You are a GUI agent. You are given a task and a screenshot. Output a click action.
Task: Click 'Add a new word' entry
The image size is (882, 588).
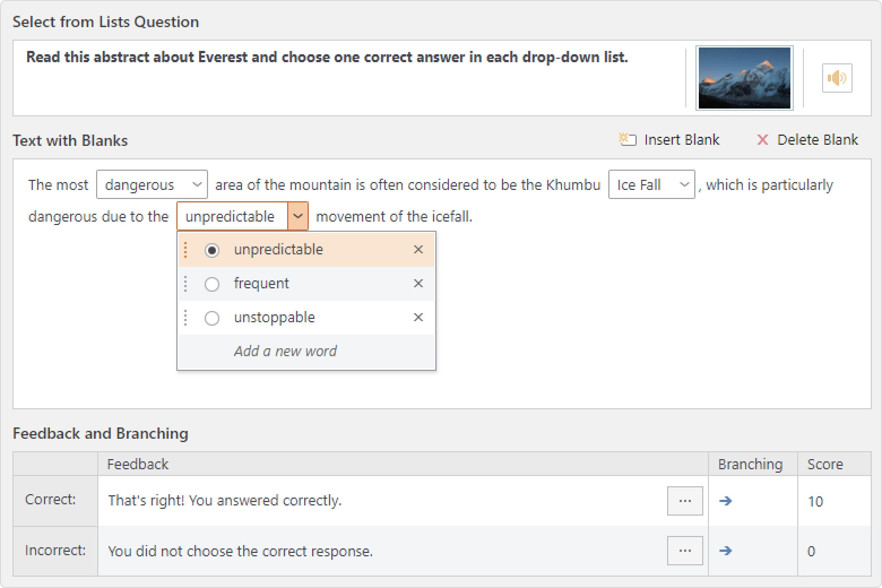tap(285, 351)
